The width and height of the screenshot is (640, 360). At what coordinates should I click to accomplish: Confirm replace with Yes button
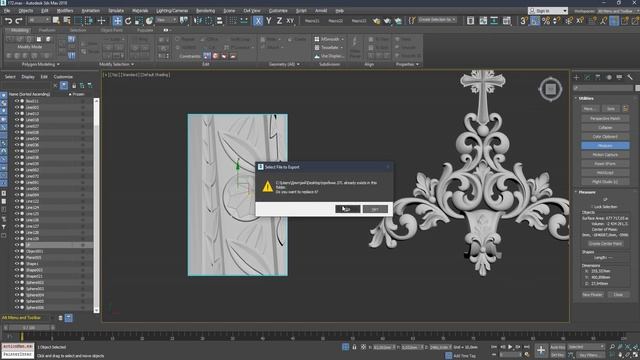[x=348, y=209]
